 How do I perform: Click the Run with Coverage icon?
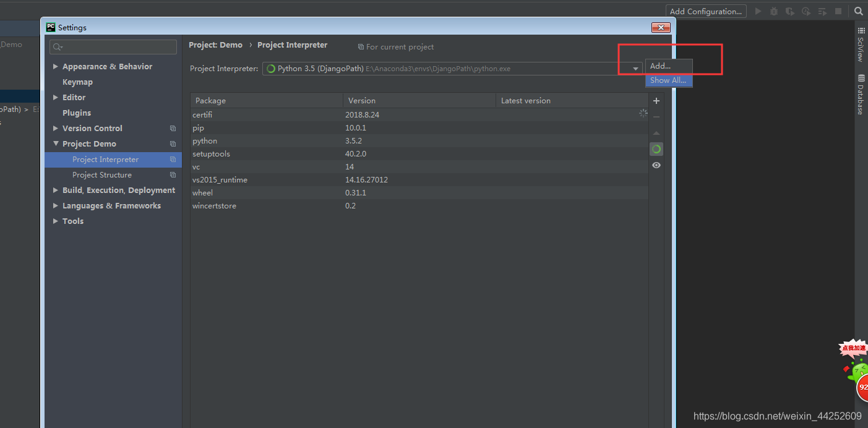(790, 11)
